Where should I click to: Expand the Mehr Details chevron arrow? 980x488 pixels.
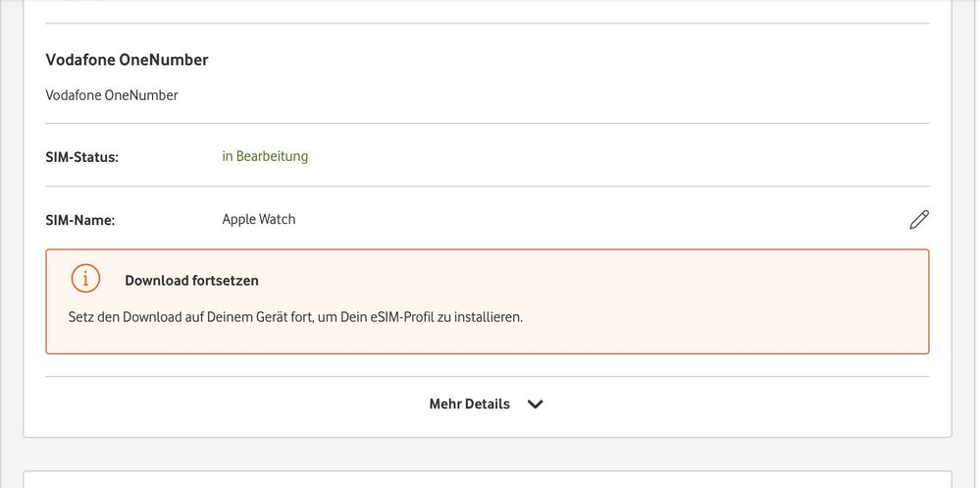pyautogui.click(x=535, y=404)
